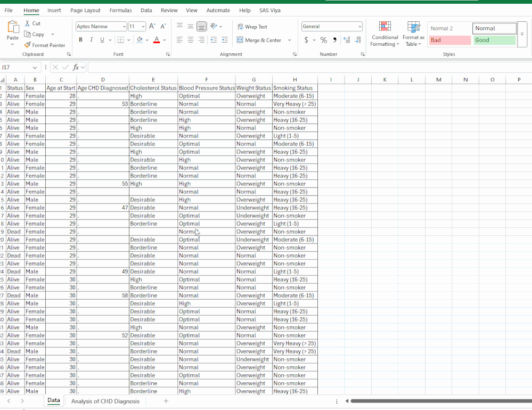This screenshot has width=532, height=410.
Task: Switch to the Insert ribbon tab
Action: click(54, 10)
